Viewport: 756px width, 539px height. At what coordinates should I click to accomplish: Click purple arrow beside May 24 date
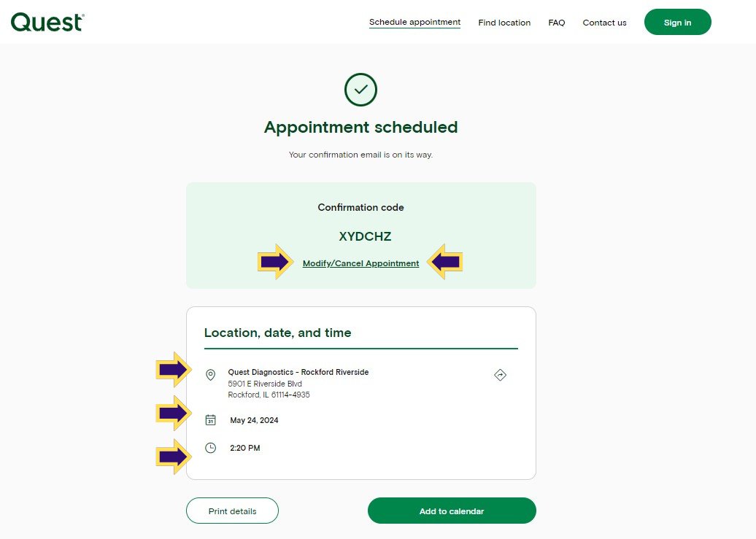[174, 413]
